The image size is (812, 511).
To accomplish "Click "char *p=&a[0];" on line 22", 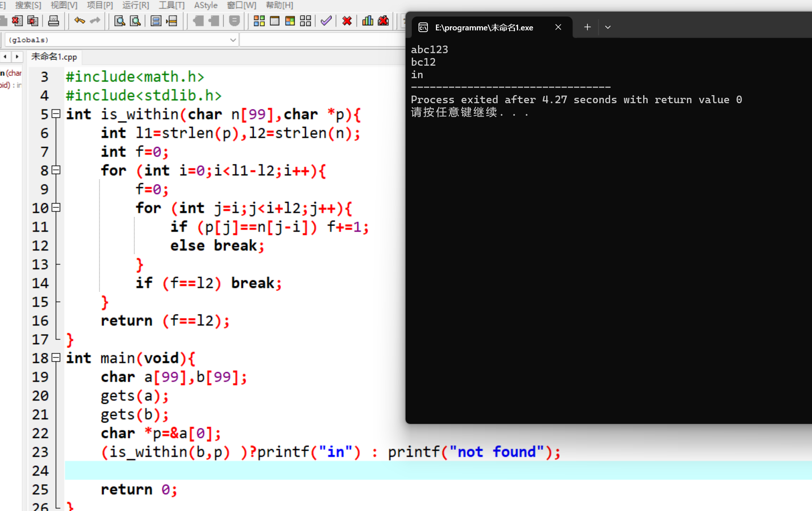I will [161, 433].
